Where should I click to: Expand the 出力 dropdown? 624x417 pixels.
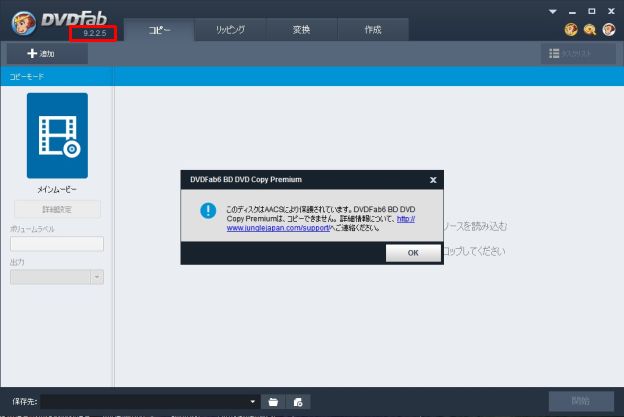(97, 277)
